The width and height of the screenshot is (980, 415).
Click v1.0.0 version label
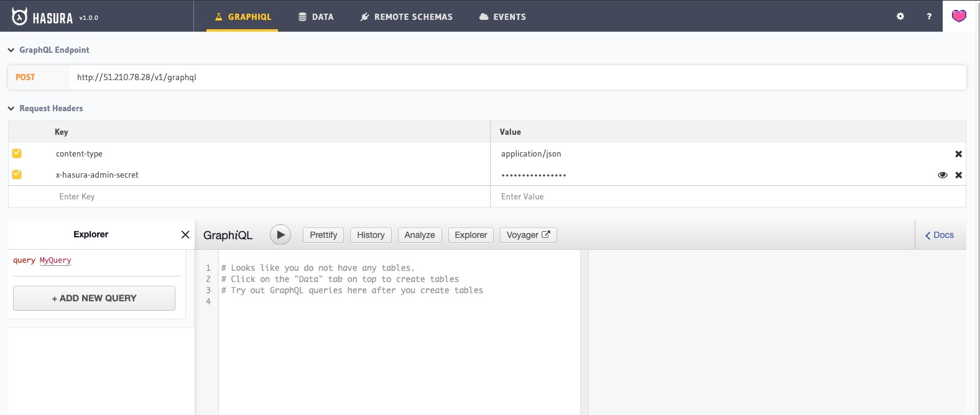click(x=89, y=18)
